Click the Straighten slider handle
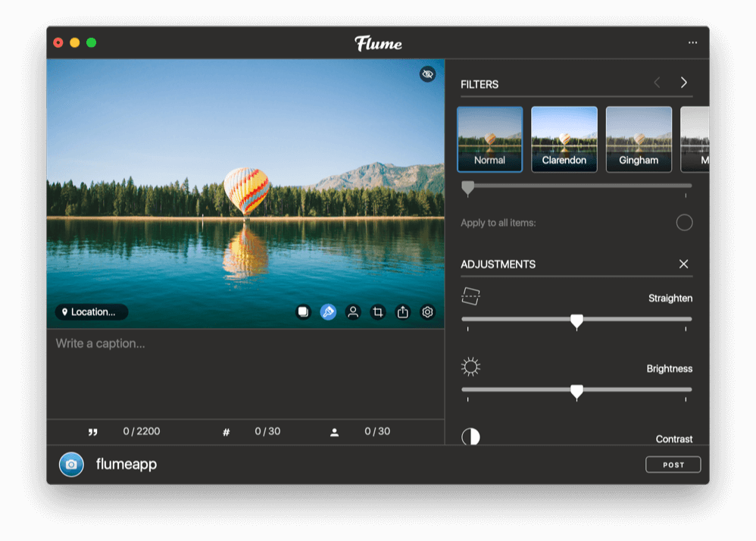756x541 pixels. (576, 321)
